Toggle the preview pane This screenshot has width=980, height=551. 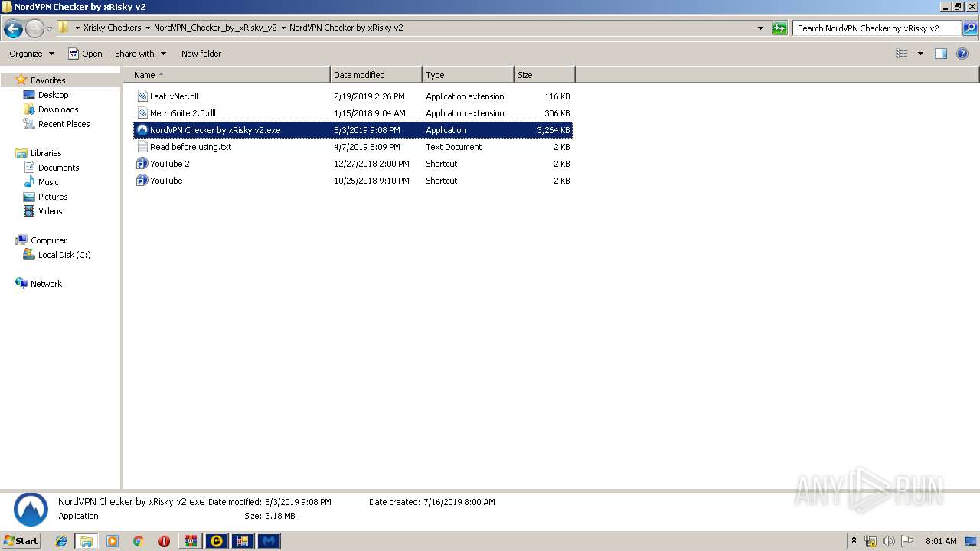941,54
